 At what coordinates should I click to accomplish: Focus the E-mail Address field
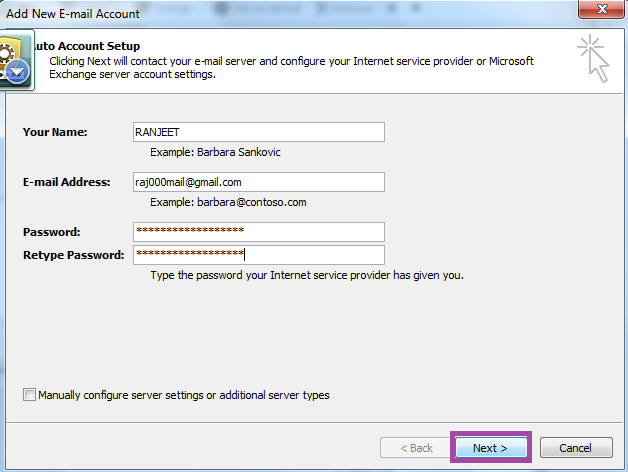click(x=259, y=182)
